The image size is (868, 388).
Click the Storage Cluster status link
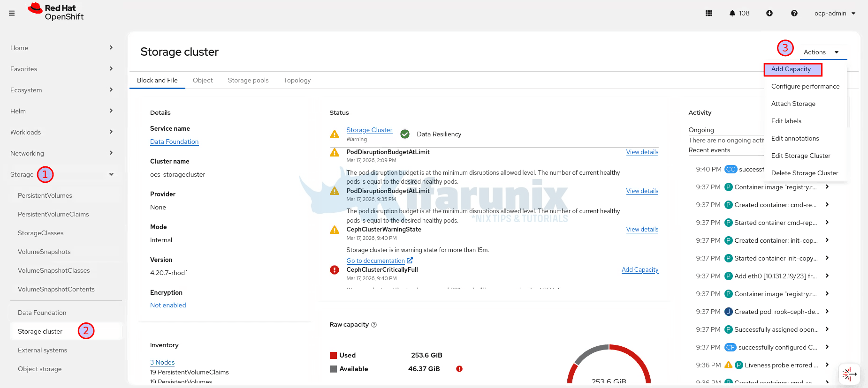[x=369, y=130]
